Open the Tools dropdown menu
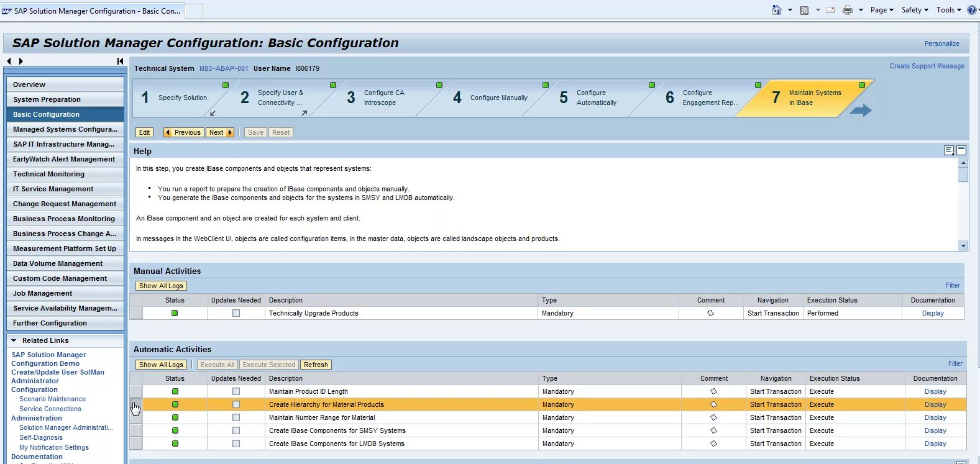Screen dimensions: 980x464 coord(949,10)
